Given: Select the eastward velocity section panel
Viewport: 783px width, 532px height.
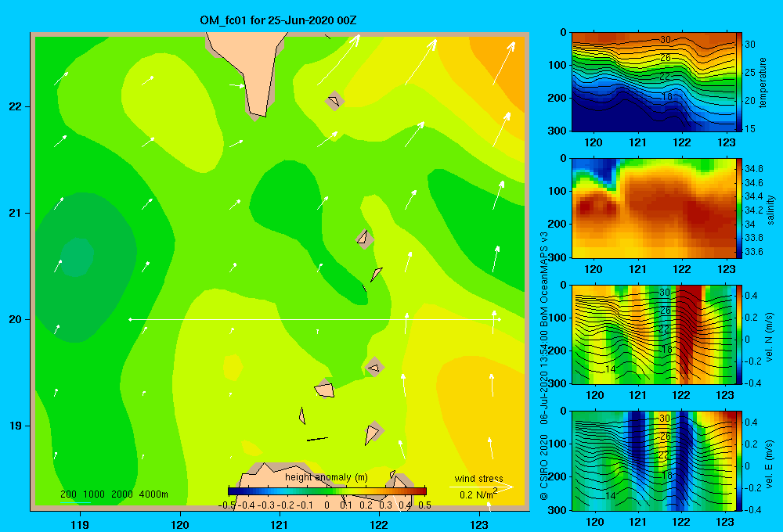Looking at the screenshot, I should pos(653,461).
